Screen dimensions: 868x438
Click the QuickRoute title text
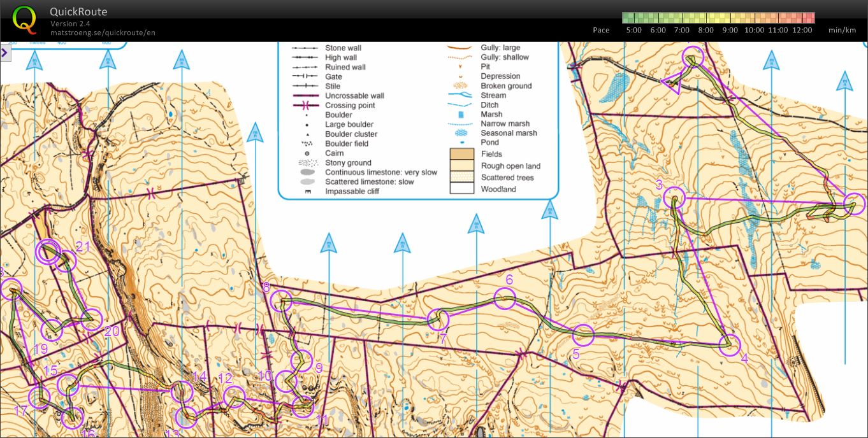click(x=78, y=12)
